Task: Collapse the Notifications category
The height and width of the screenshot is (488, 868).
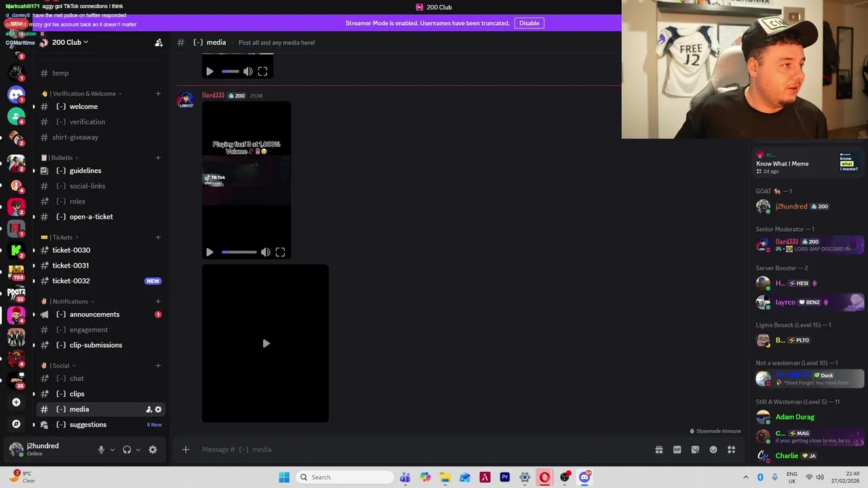Action: point(67,302)
